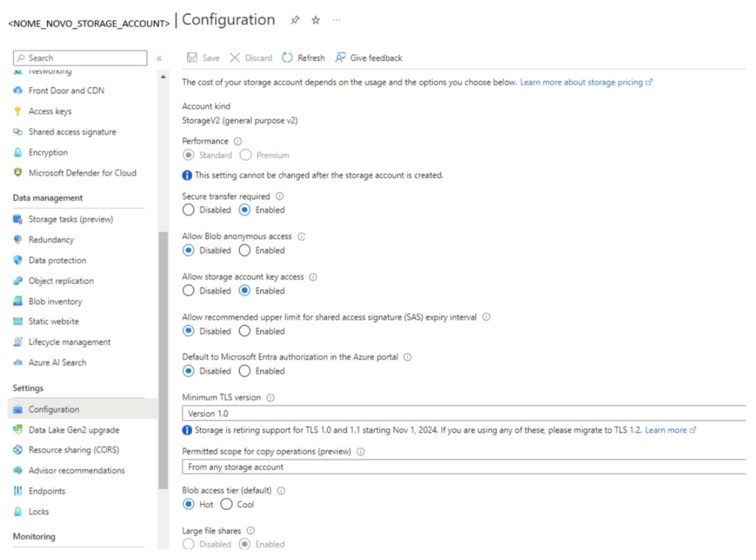Add Configuration page to favorites star

[315, 20]
